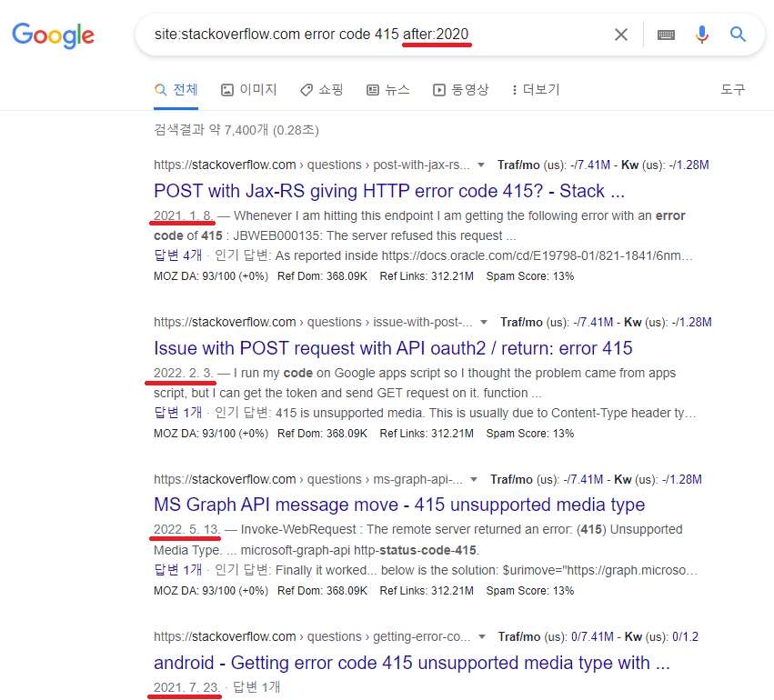The width and height of the screenshot is (774, 700).
Task: Click the '2021. 7. 23.' date text
Action: click(x=186, y=687)
